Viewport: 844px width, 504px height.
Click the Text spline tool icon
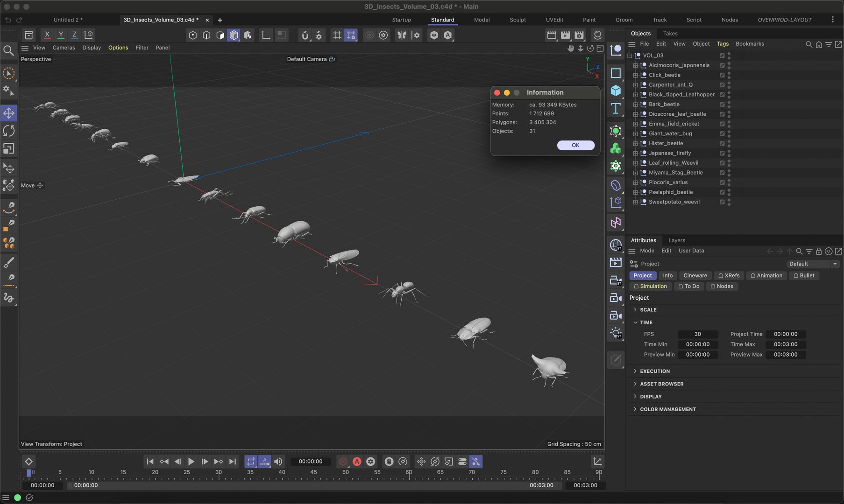coord(616,108)
